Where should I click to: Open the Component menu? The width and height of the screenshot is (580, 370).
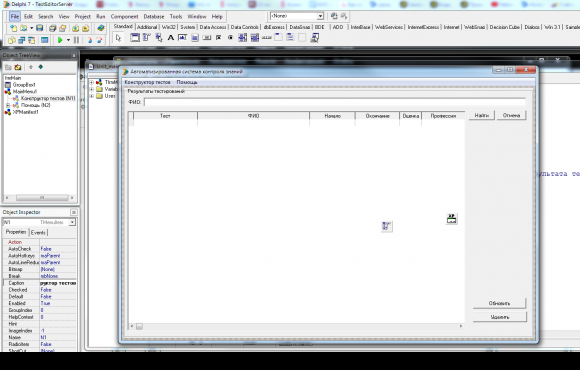(x=124, y=17)
